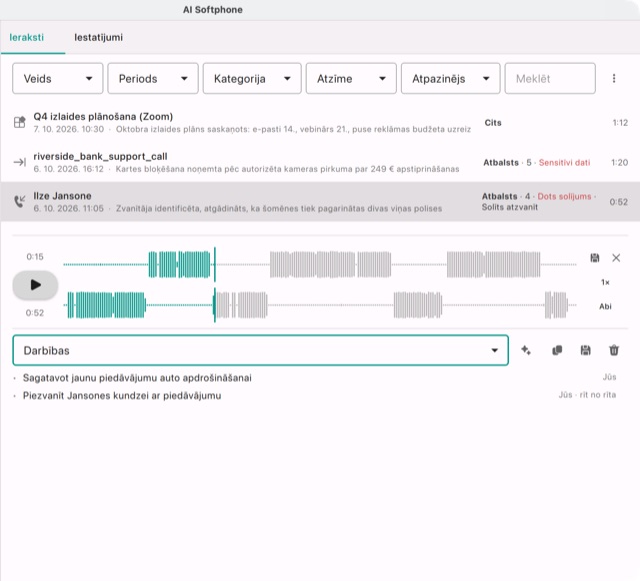The height and width of the screenshot is (581, 640).
Task: Expand the Atzīme filter dropdown
Action: click(x=351, y=78)
